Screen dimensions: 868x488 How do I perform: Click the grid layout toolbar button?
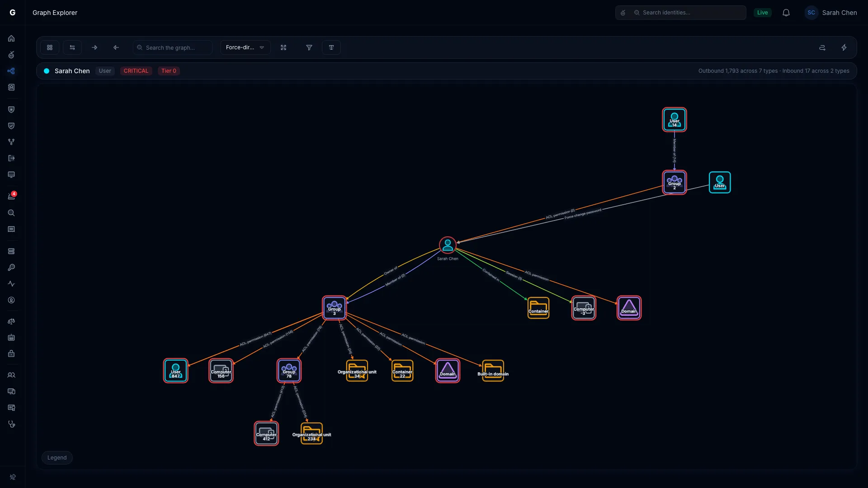click(x=50, y=47)
